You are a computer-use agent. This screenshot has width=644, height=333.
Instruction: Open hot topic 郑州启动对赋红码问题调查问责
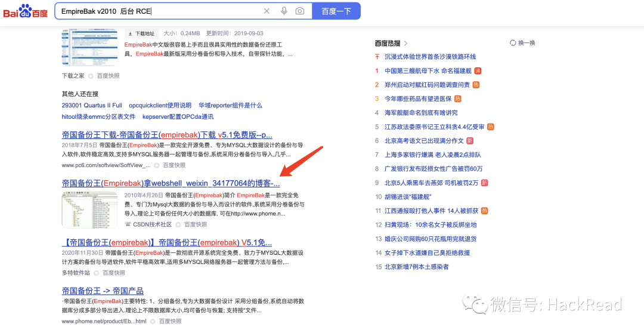[427, 85]
